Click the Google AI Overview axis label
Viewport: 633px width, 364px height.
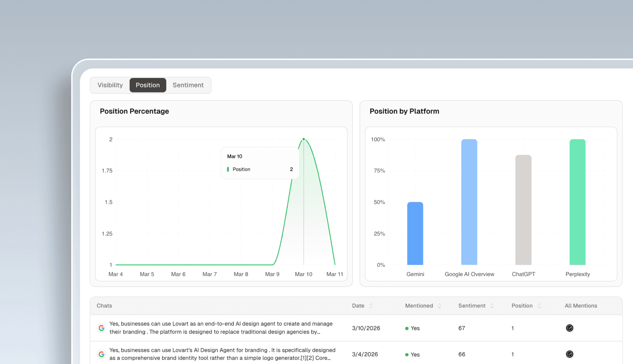coord(469,274)
